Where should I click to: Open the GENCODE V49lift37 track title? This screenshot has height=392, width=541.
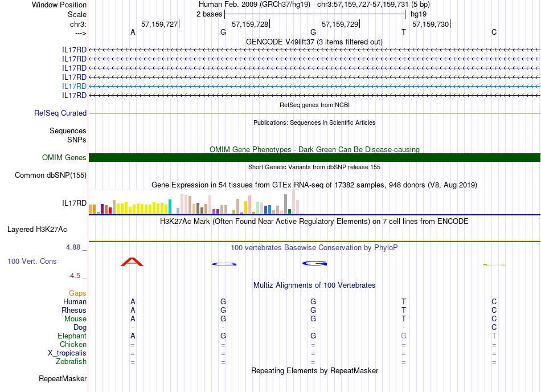tap(314, 42)
